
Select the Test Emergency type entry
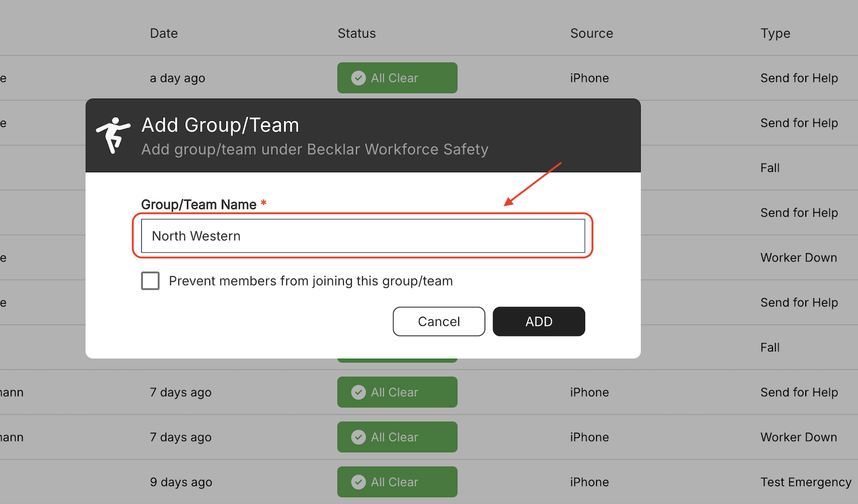[x=806, y=482]
